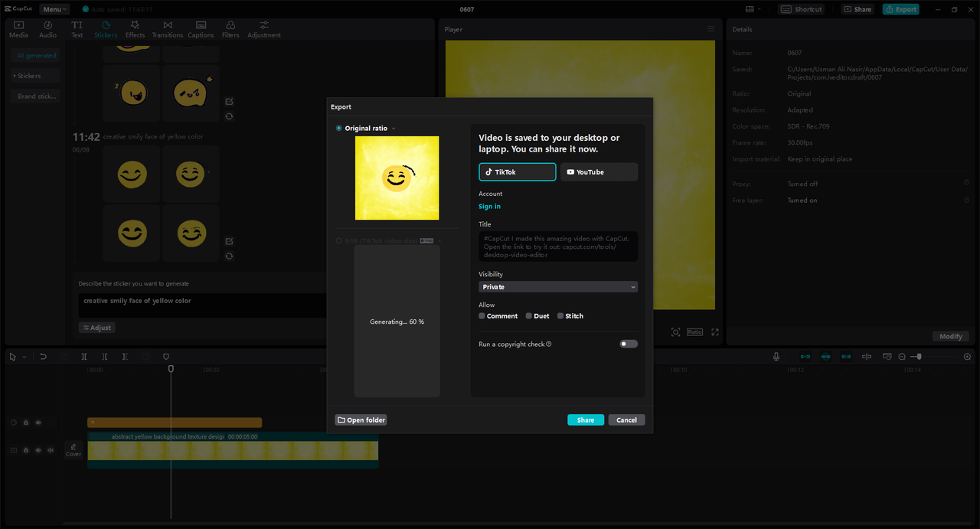Open the Adjustment tab icon
This screenshot has width=980, height=529.
click(x=264, y=25)
